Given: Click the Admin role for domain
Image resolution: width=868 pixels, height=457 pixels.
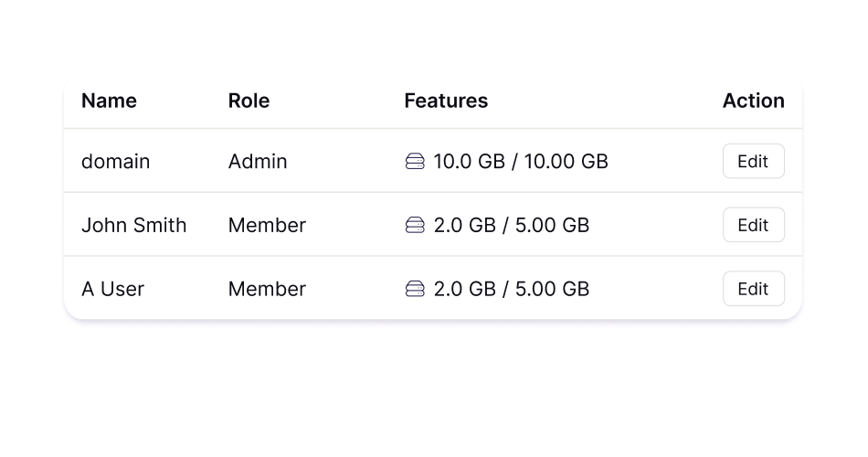Looking at the screenshot, I should [x=258, y=162].
